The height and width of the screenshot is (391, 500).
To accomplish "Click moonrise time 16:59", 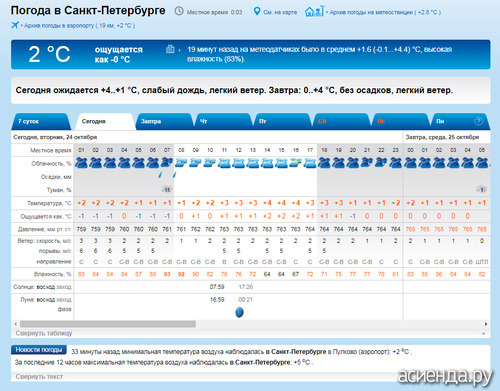I will pyautogui.click(x=217, y=300).
